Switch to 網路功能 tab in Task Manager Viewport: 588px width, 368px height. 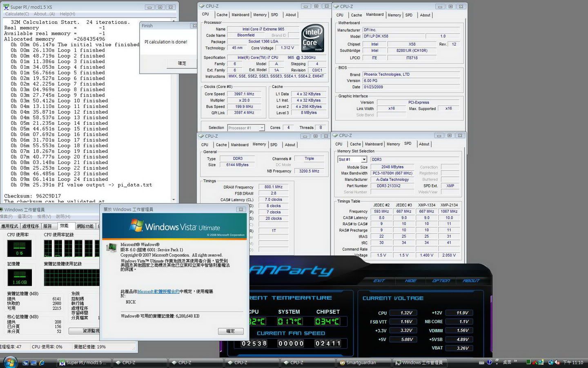(x=85, y=226)
